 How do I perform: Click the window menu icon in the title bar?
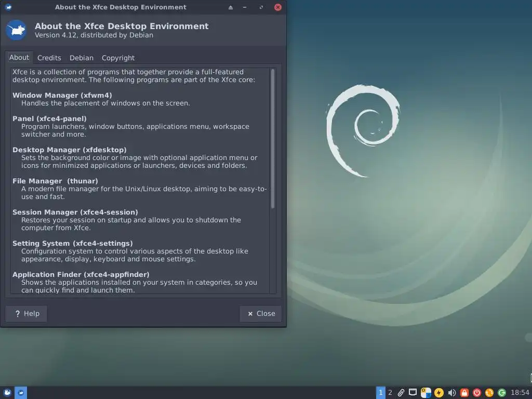click(8, 7)
